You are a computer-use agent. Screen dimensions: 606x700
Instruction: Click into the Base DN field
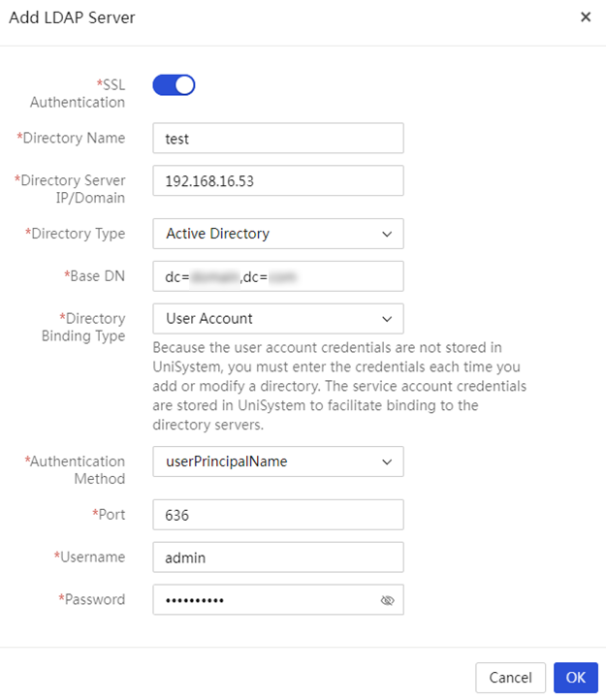[278, 276]
